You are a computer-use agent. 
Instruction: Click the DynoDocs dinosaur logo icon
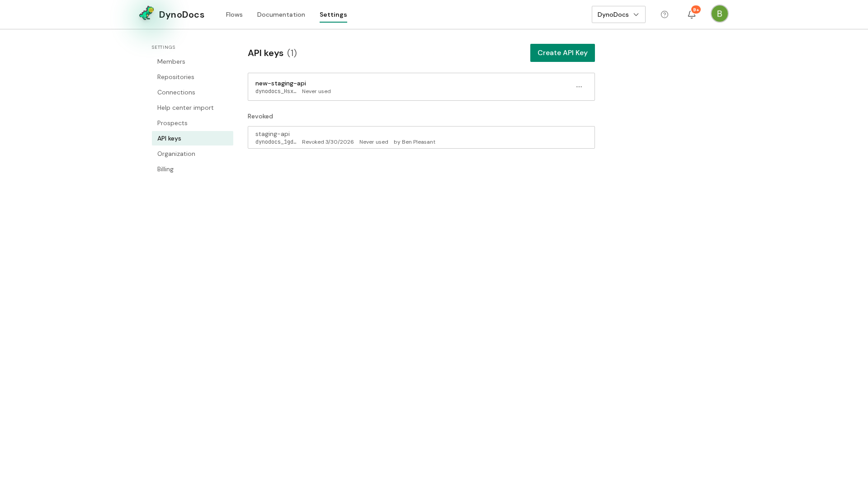pyautogui.click(x=146, y=14)
